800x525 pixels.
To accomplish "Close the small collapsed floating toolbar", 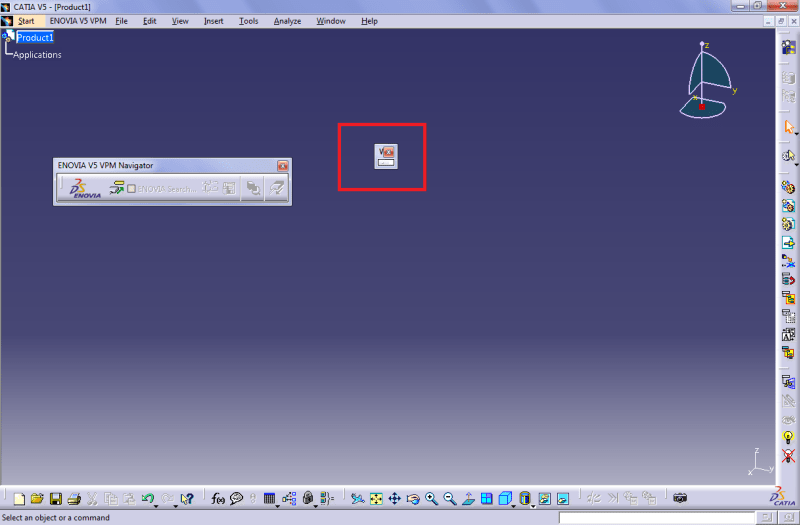I will point(389,152).
